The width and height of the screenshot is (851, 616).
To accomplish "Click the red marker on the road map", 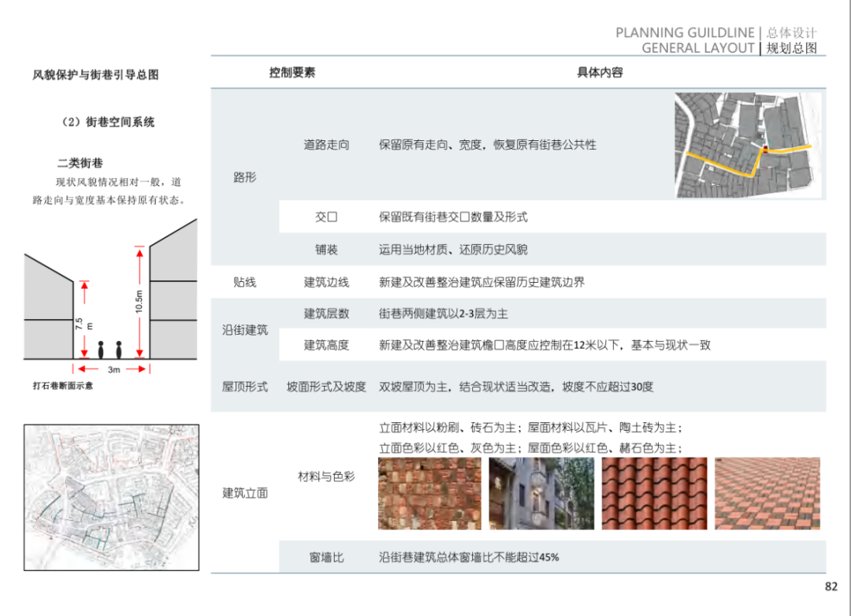I will [763, 147].
